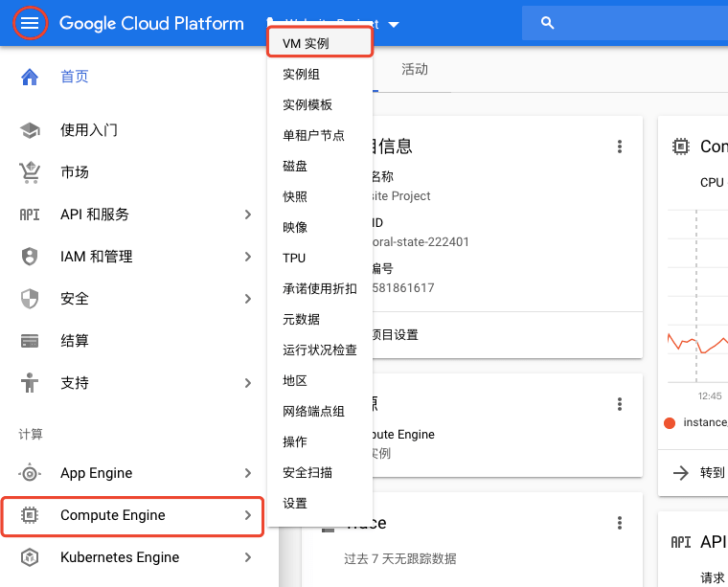Screen dimensions: 728x587
Task: Select 实例组 from the submenu
Action: point(320,75)
